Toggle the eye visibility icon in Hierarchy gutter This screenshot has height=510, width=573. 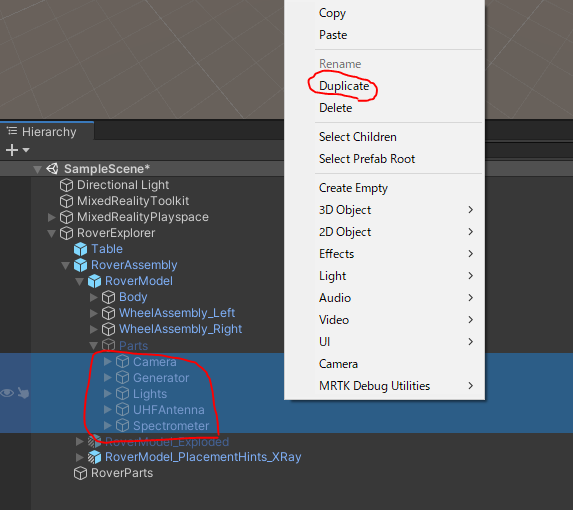tap(7, 393)
